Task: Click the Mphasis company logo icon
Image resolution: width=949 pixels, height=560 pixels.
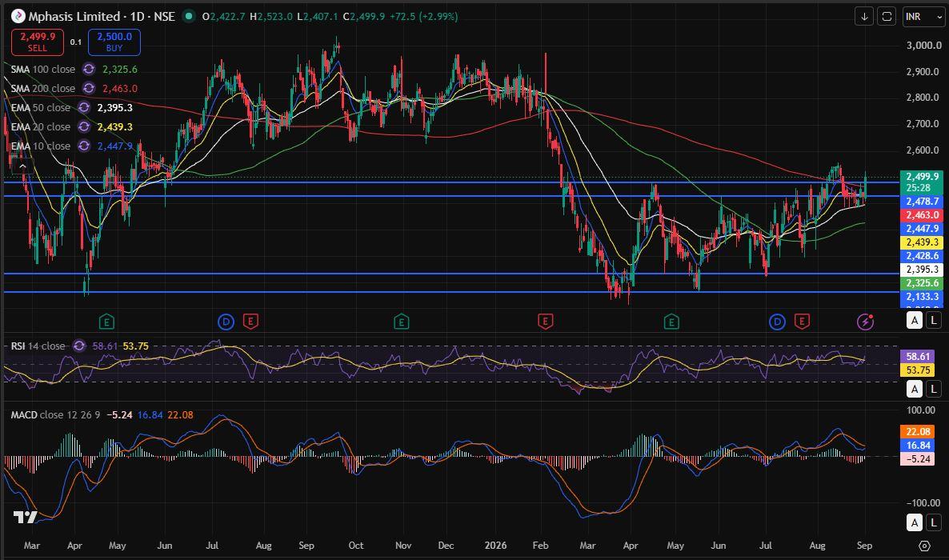Action: coord(18,16)
